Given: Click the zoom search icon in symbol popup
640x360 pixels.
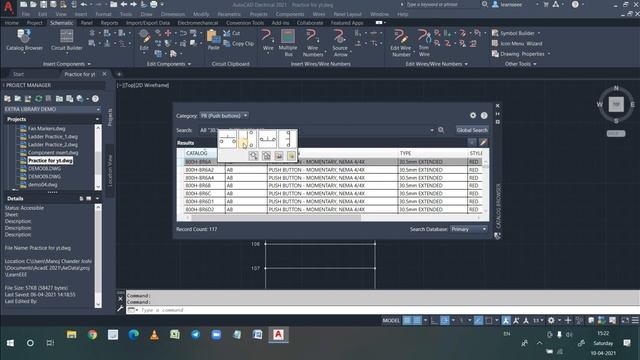Looking at the screenshot, I should [x=253, y=156].
